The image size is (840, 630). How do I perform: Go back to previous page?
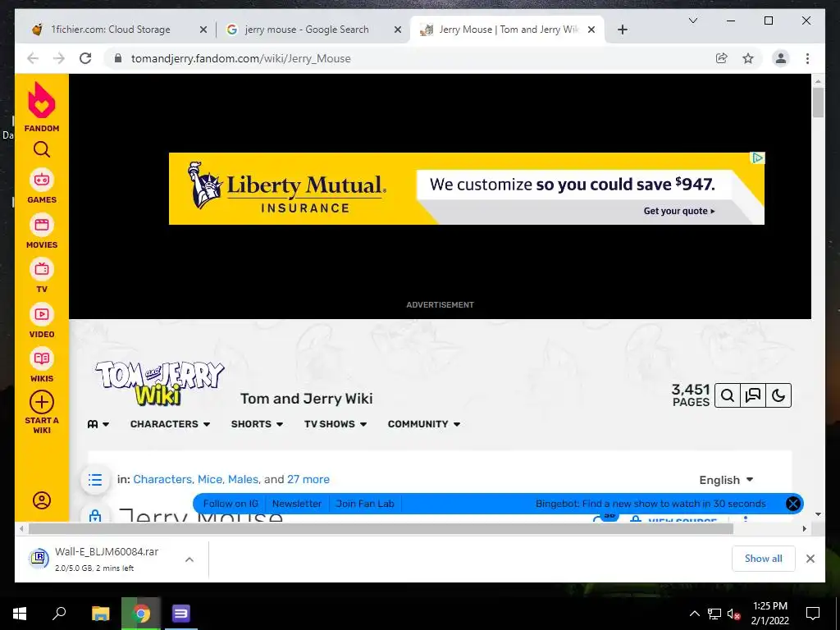tap(33, 58)
